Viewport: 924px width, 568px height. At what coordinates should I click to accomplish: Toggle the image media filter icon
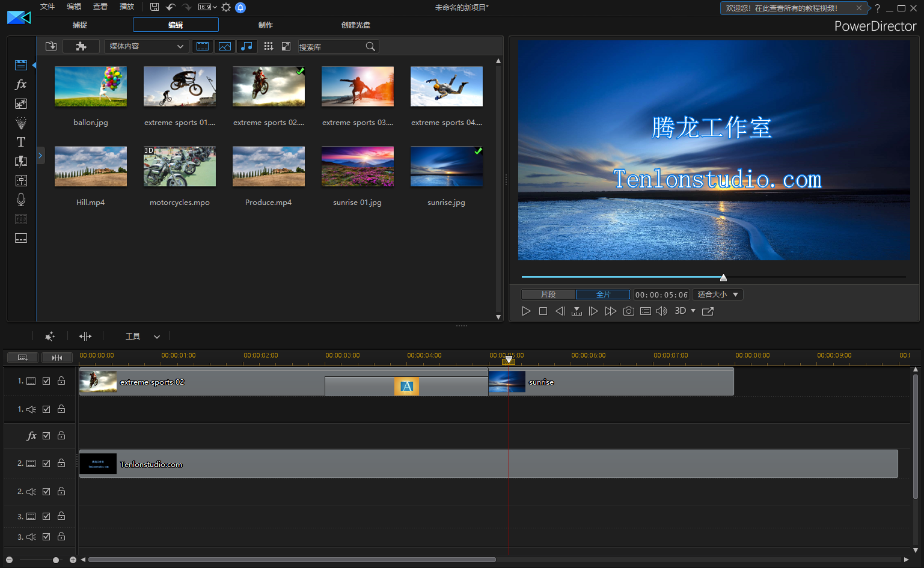click(225, 46)
